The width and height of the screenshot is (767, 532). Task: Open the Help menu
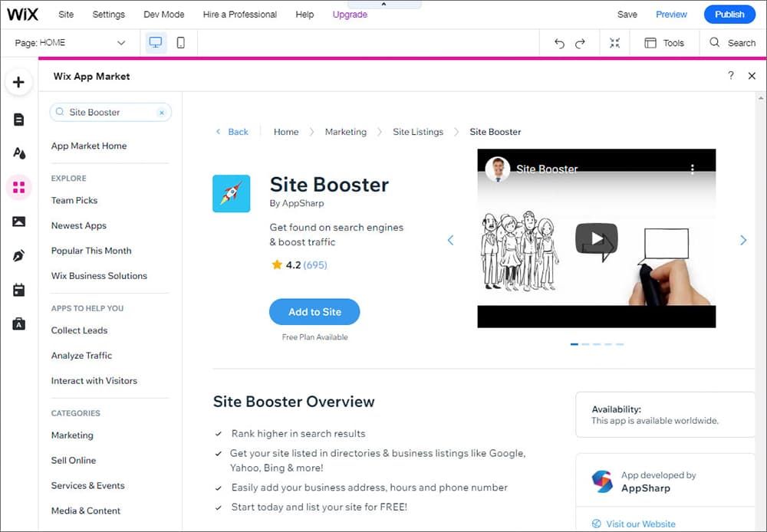304,14
